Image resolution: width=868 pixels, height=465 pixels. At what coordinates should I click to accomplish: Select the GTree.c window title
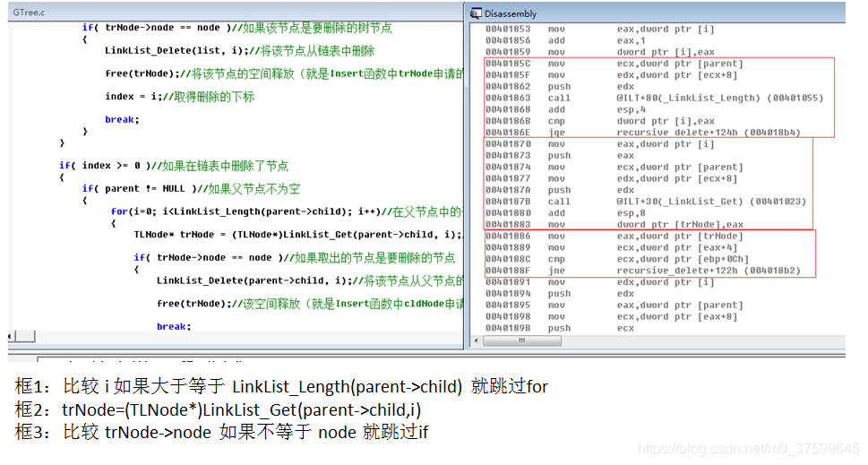pyautogui.click(x=30, y=13)
